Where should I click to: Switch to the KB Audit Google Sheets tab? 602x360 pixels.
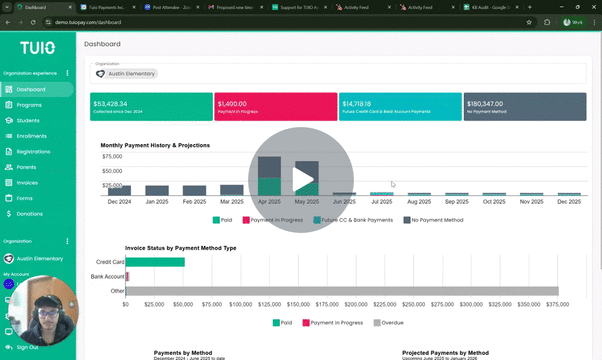click(x=491, y=7)
